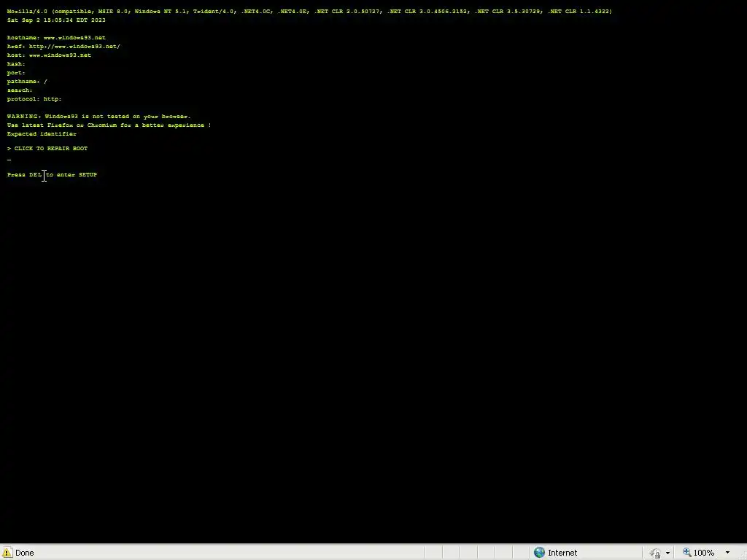Click the 'CLICK TO REPAIR BOOT' prompt
The height and width of the screenshot is (560, 747).
(x=47, y=149)
